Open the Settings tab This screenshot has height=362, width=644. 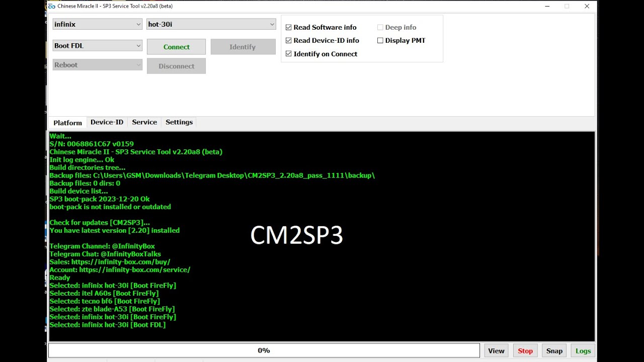point(179,122)
